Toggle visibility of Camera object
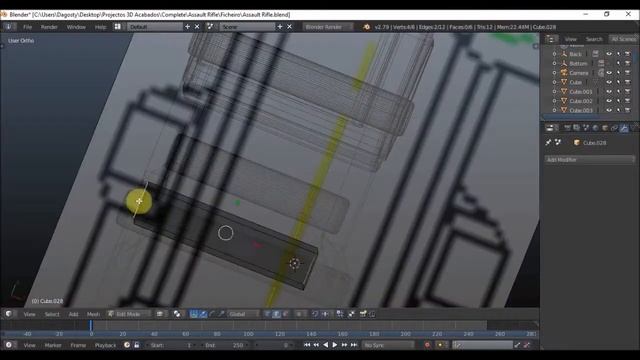The image size is (640, 360). [609, 73]
